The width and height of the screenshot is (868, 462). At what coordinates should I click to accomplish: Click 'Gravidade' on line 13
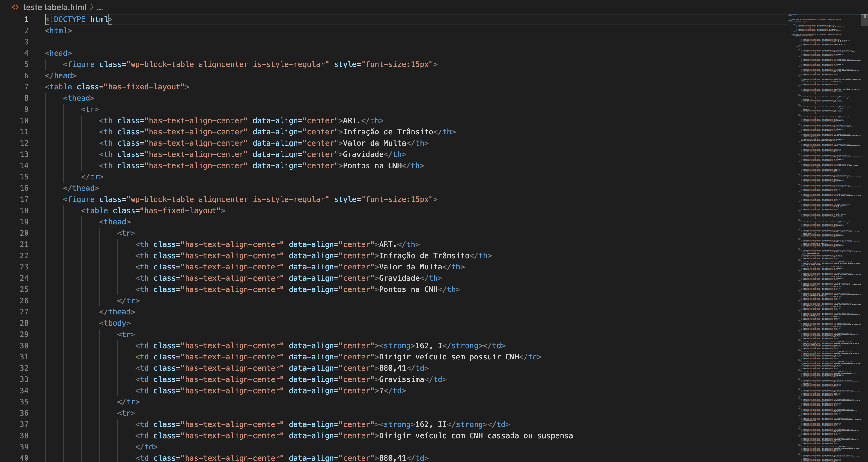tap(363, 154)
